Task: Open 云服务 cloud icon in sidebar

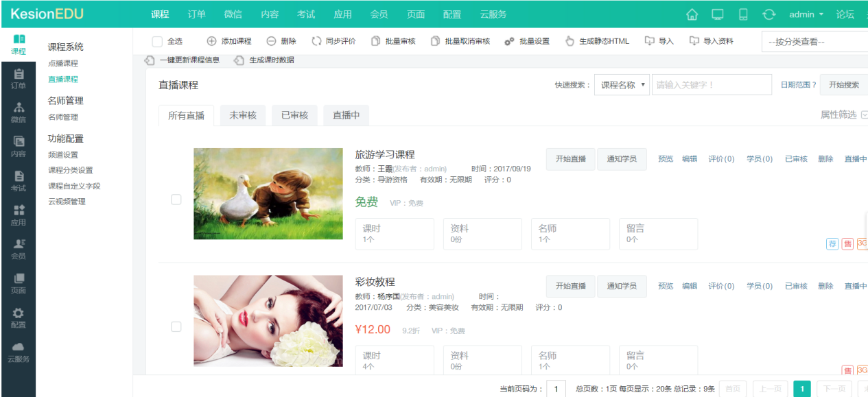Action: tap(19, 352)
